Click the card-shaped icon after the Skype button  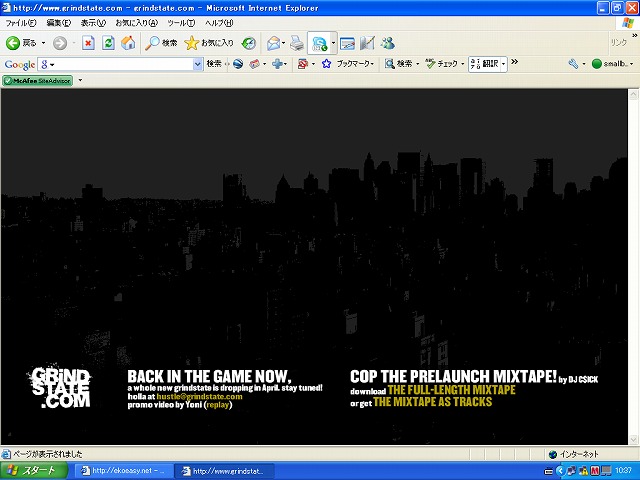(347, 43)
